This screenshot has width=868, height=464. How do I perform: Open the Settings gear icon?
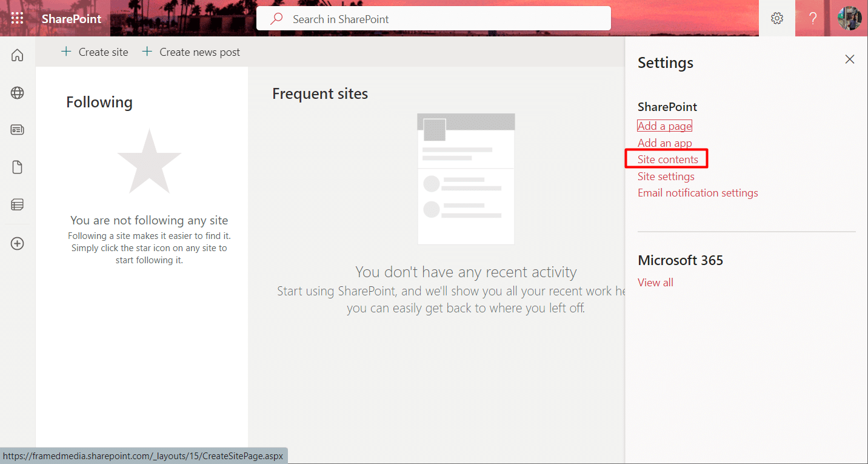point(777,18)
